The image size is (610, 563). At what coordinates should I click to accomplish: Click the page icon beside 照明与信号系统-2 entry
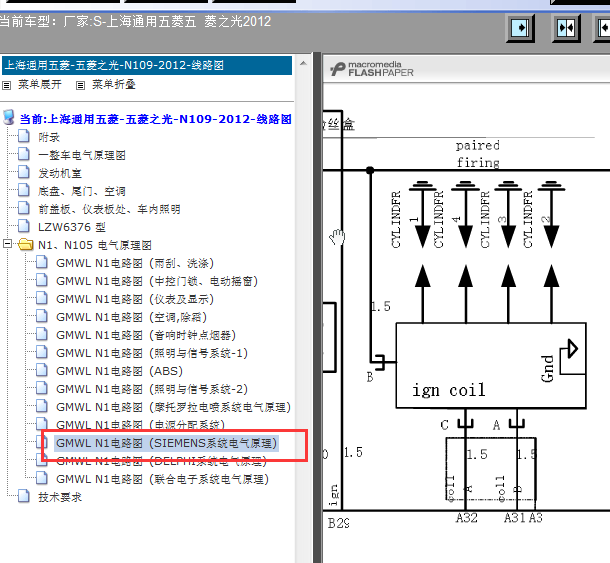42,388
